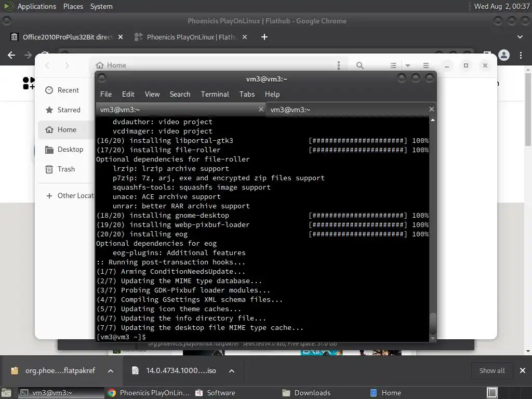Viewport: 532px width, 399px height.
Task: Search files in file manager
Action: click(360, 65)
